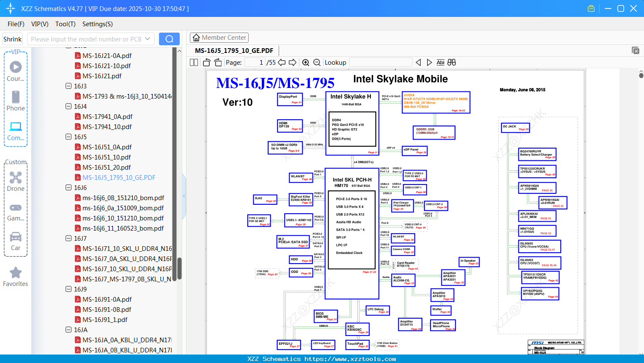Viewport: 644px width, 363px height.
Task: Collapse the 16J9 folder
Action: click(x=69, y=289)
